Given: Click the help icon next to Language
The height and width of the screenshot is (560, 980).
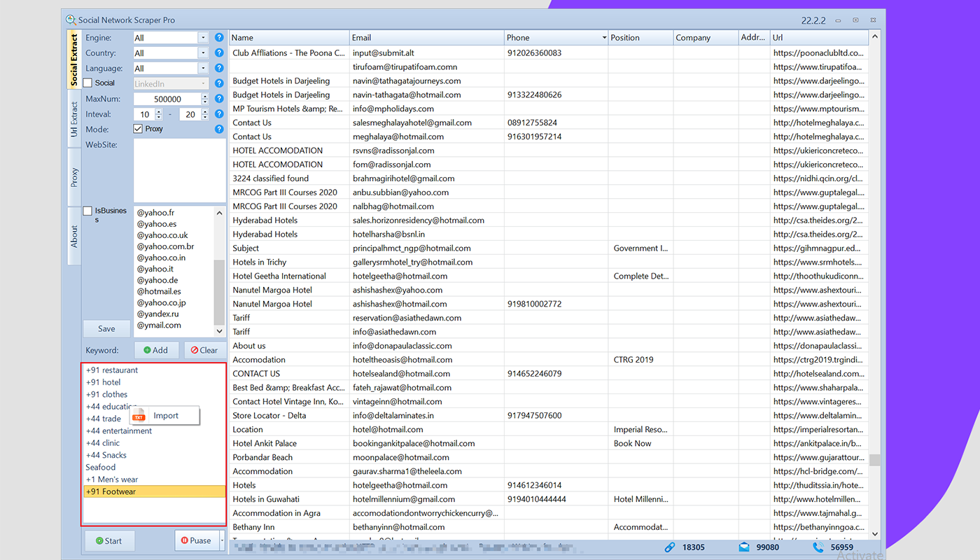Looking at the screenshot, I should (x=219, y=69).
